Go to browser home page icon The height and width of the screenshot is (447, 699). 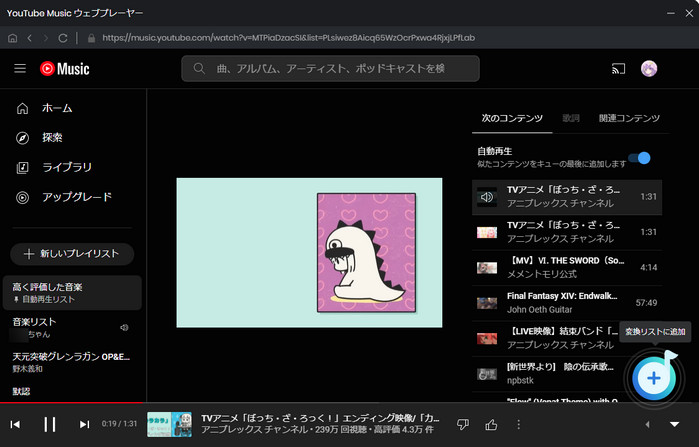12,38
